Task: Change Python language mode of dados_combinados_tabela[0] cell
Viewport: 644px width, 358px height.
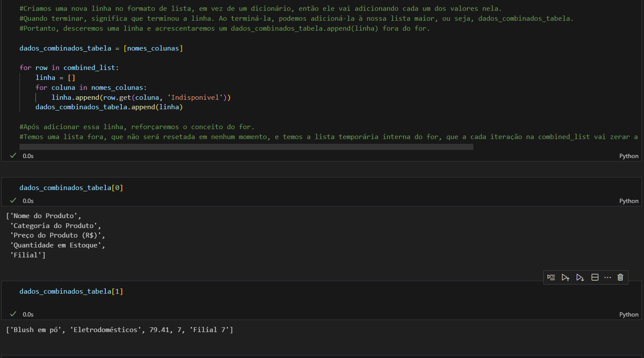Action: pos(628,201)
